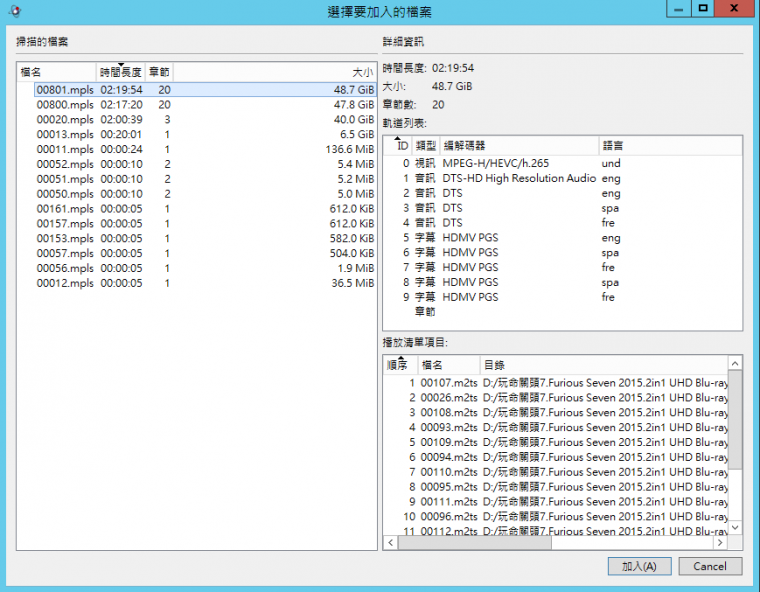Close the dialog with the X button
This screenshot has height=592, width=760.
click(734, 9)
